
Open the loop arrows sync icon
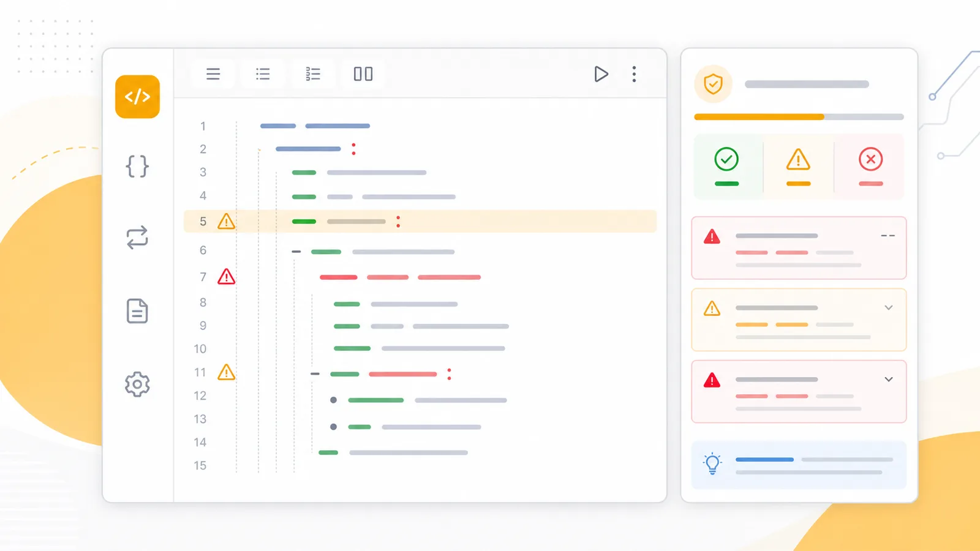(137, 238)
